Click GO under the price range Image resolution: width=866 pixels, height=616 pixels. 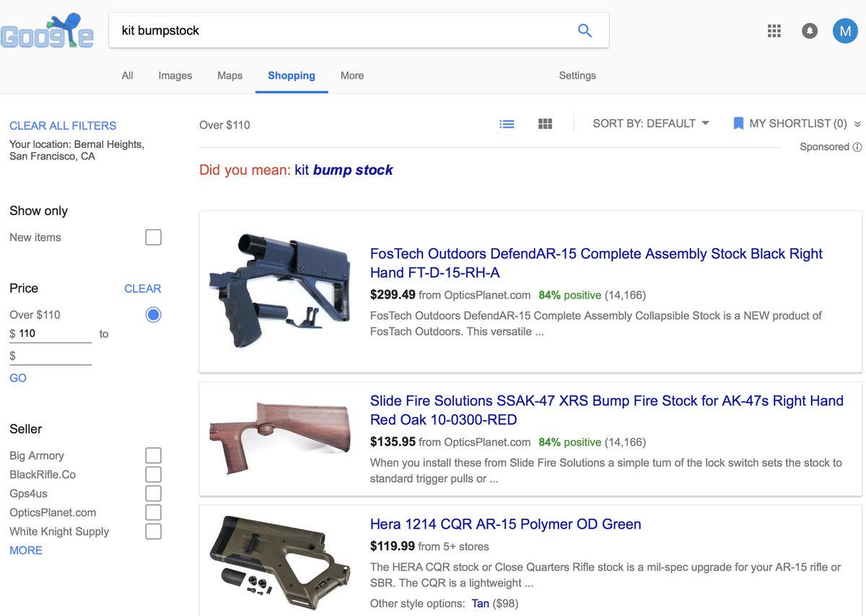(x=18, y=378)
